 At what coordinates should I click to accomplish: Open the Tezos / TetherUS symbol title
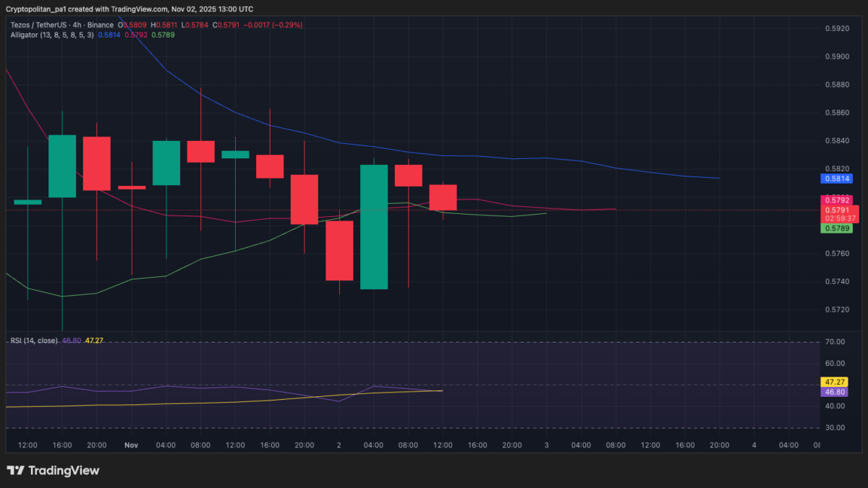click(43, 25)
